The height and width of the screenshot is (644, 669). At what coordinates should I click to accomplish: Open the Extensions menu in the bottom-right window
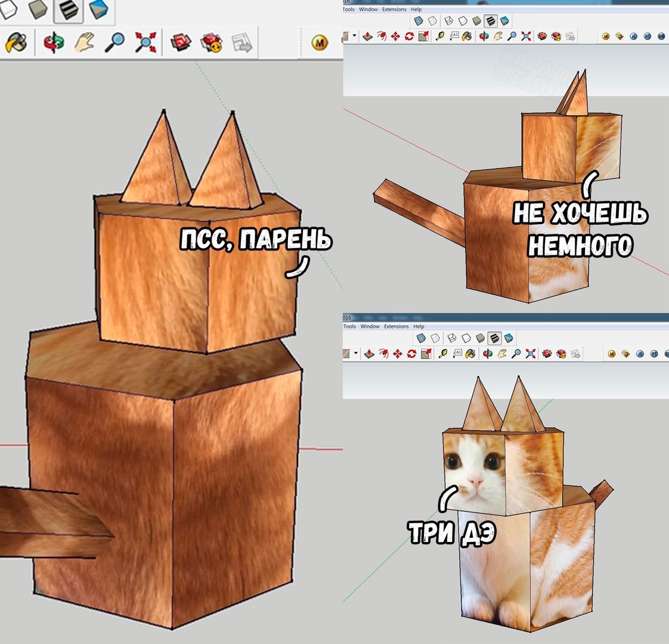click(x=397, y=327)
